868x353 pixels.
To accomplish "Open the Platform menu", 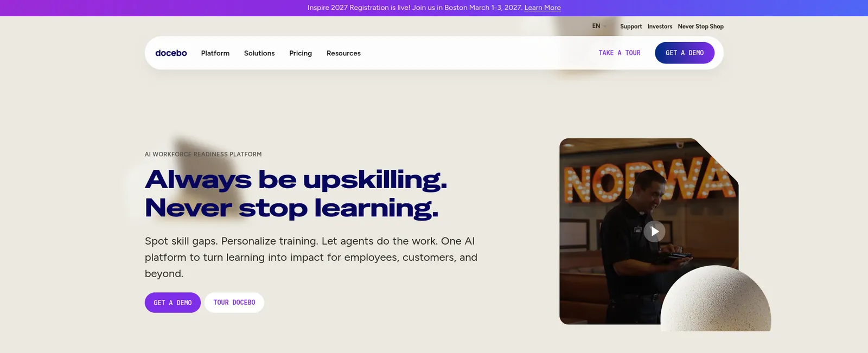I will click(x=215, y=53).
